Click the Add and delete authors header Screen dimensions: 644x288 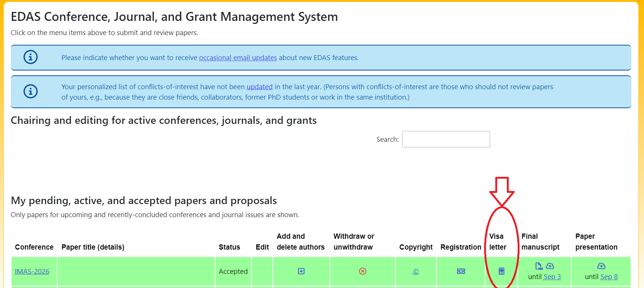[x=301, y=242]
